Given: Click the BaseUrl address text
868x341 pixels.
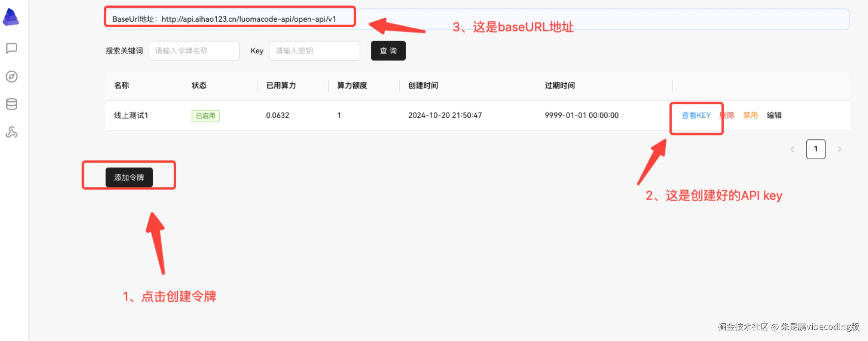Looking at the screenshot, I should click(x=224, y=19).
